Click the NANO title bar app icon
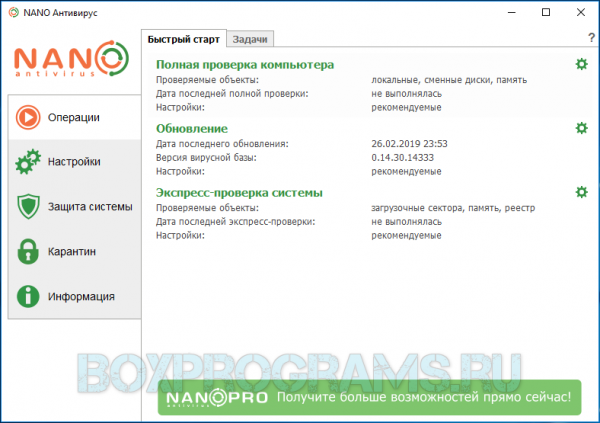The height and width of the screenshot is (423, 600). coord(14,12)
